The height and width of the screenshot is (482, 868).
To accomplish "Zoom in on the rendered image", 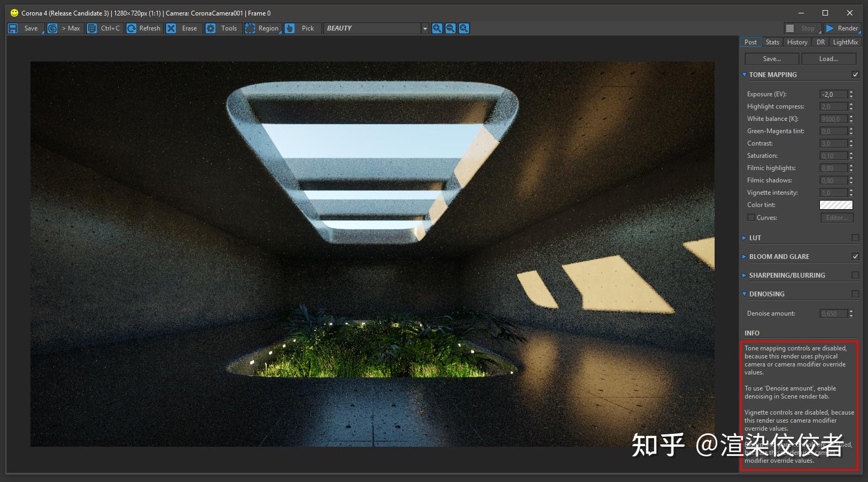I will click(437, 28).
